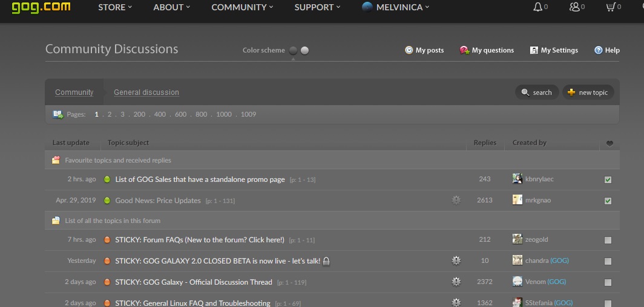Click gear badge on GOG GALAXY 2.0 CLOSED BETA row

coord(456,260)
